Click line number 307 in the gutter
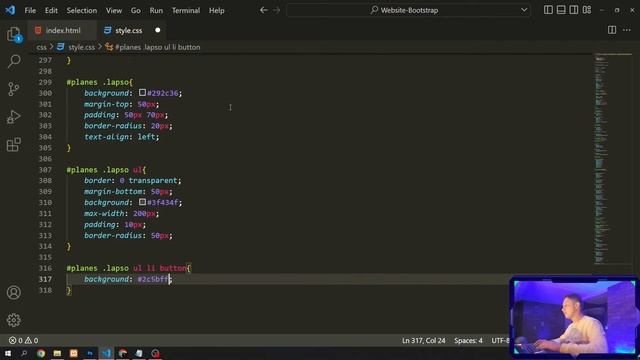Viewport: 640px width, 360px height. [x=45, y=170]
